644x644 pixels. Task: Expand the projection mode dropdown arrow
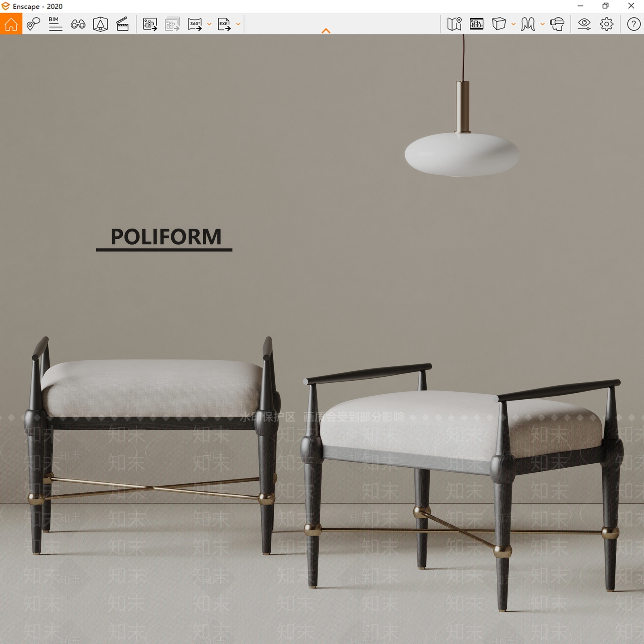[514, 24]
